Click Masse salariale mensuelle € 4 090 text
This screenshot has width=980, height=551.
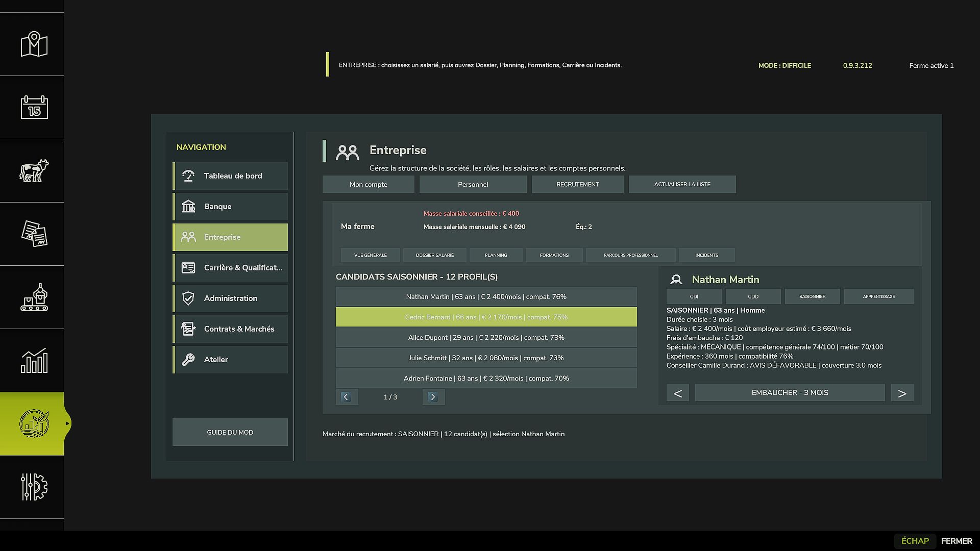coord(474,227)
